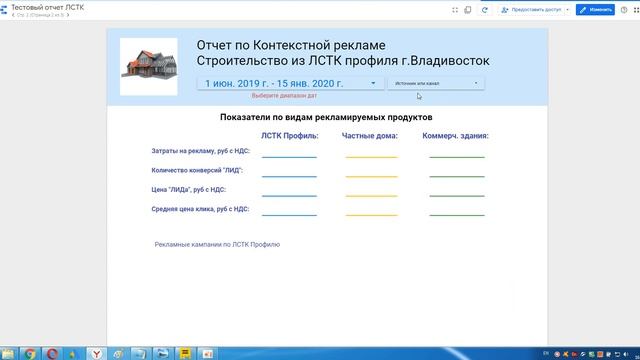640x360 pixels.
Task: Open the Google apps grid icon
Action: tap(636, 10)
